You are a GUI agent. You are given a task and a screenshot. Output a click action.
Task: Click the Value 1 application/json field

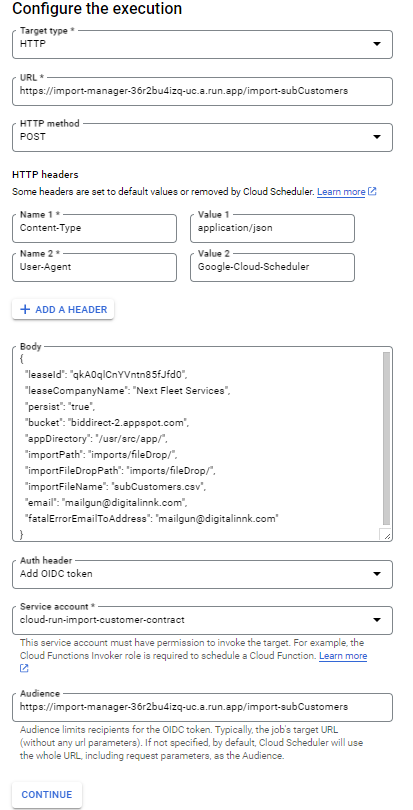(x=272, y=228)
